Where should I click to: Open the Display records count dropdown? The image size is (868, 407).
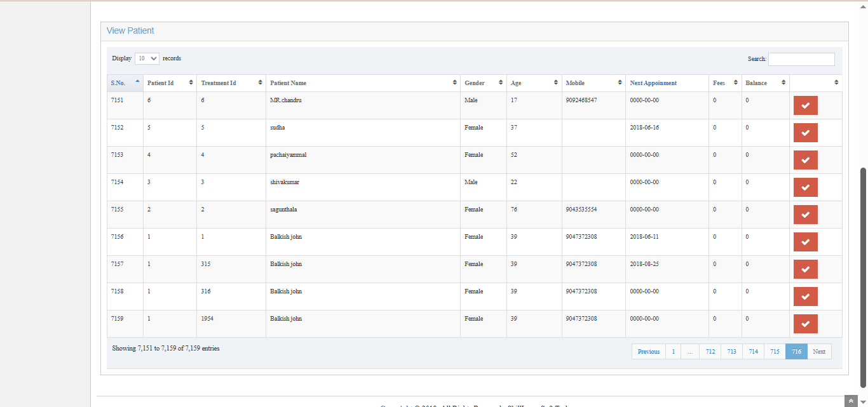pos(147,58)
